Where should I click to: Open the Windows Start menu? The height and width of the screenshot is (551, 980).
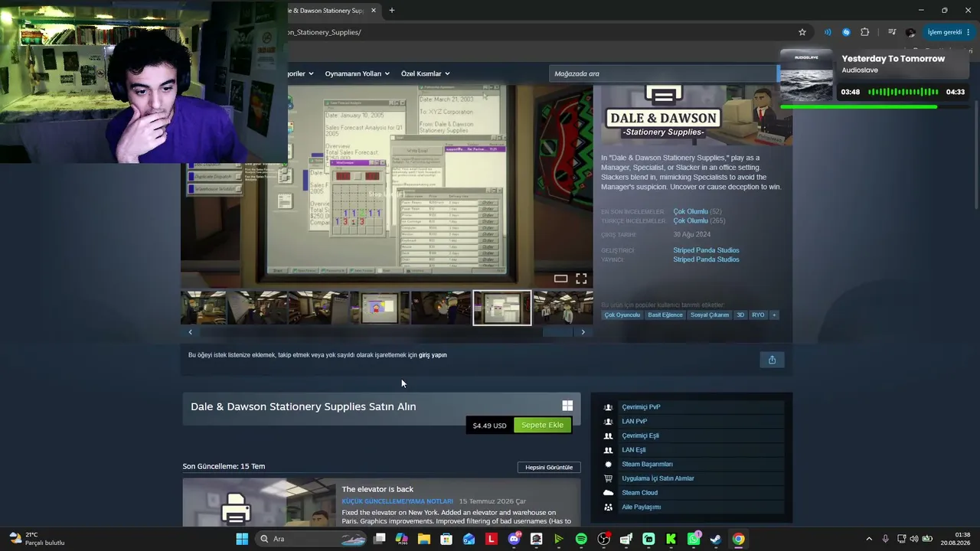242,539
